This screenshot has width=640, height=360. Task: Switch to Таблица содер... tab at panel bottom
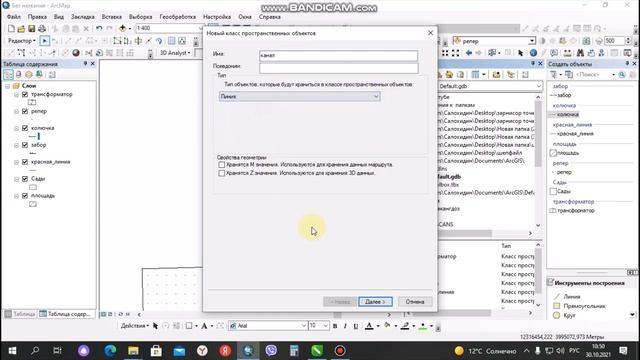pyautogui.click(x=65, y=314)
